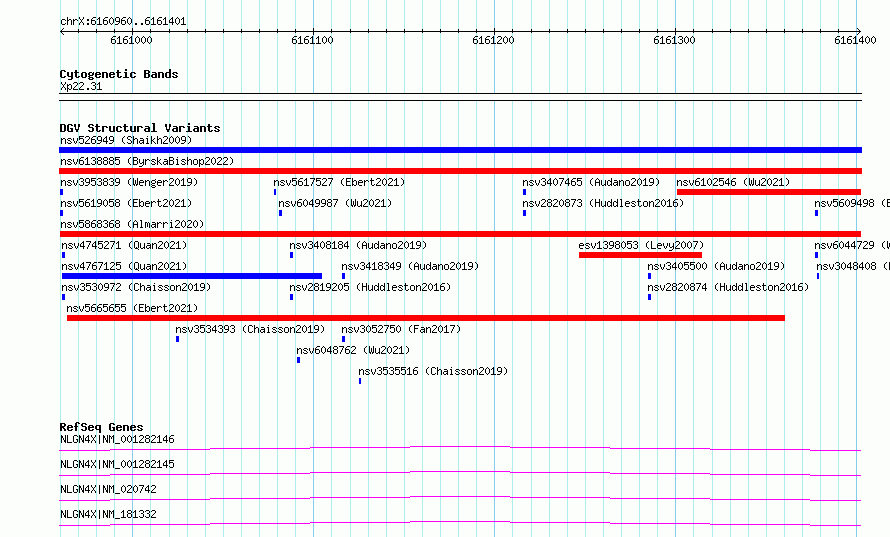Click the 6161100 ruler position

(x=313, y=40)
